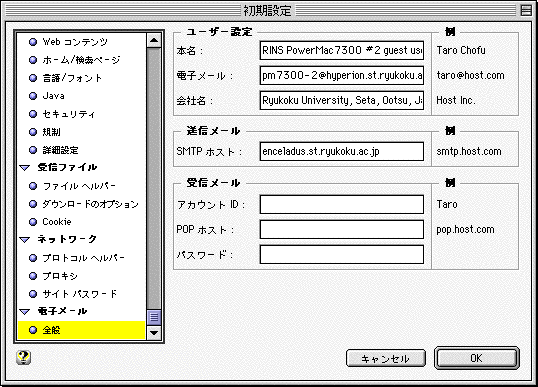Click the 受信メール group heading

click(x=213, y=183)
